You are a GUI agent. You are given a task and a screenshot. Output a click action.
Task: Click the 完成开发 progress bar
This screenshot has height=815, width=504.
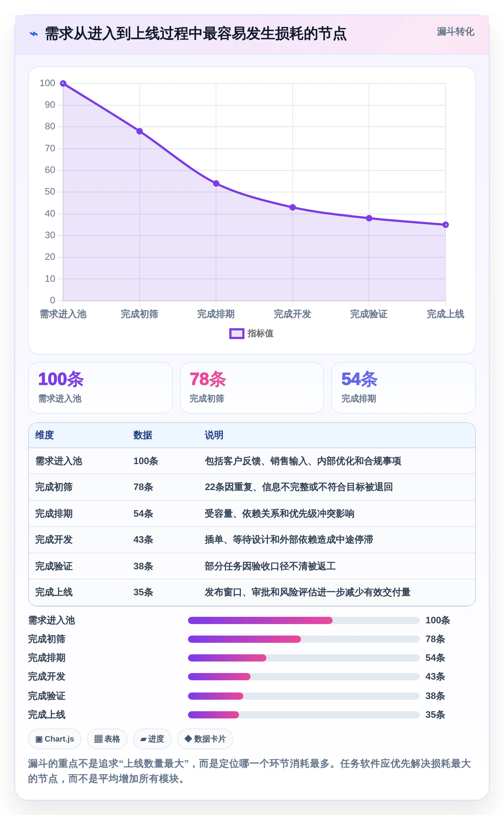(x=304, y=677)
